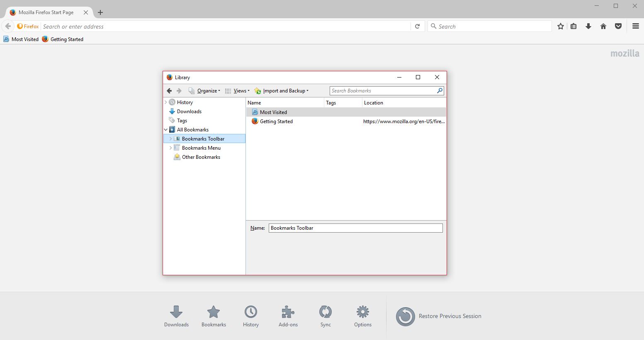This screenshot has width=644, height=340.
Task: Open Add-ons from the start page
Action: coord(288,316)
